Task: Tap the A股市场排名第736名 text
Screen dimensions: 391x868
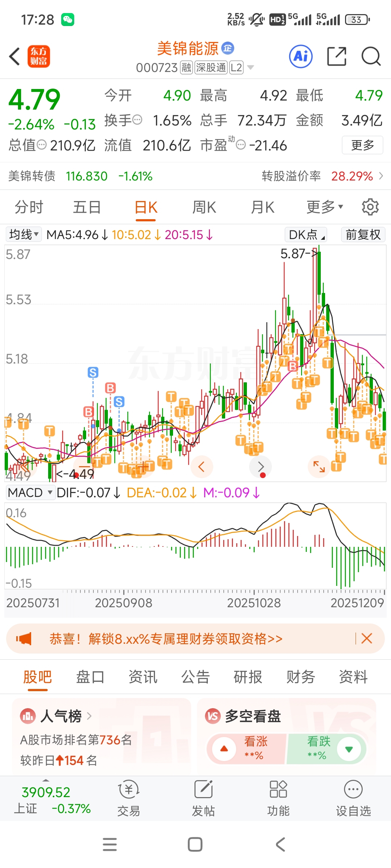Action: point(76,740)
